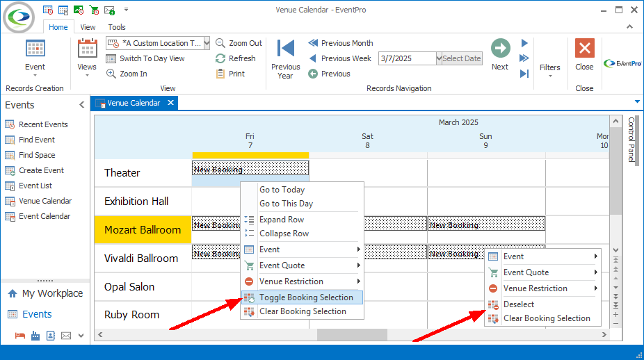This screenshot has width=644, height=360.
Task: Open the document tab list dropdown arrow
Action: coord(637,101)
